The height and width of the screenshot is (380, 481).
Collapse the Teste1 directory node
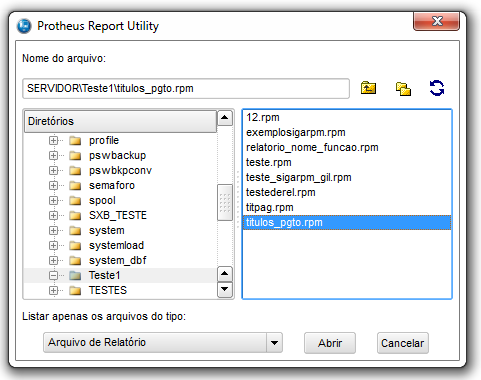point(53,276)
